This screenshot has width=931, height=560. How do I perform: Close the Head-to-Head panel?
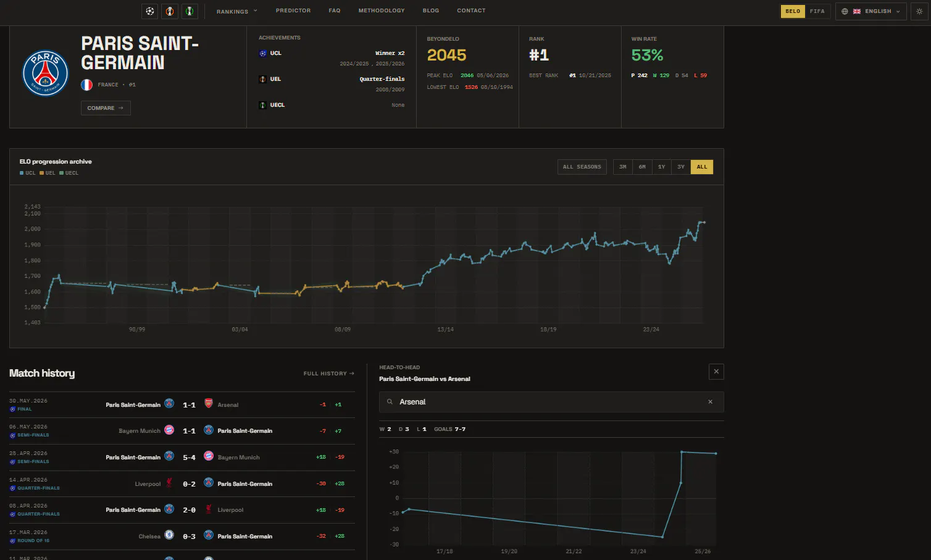pyautogui.click(x=716, y=372)
